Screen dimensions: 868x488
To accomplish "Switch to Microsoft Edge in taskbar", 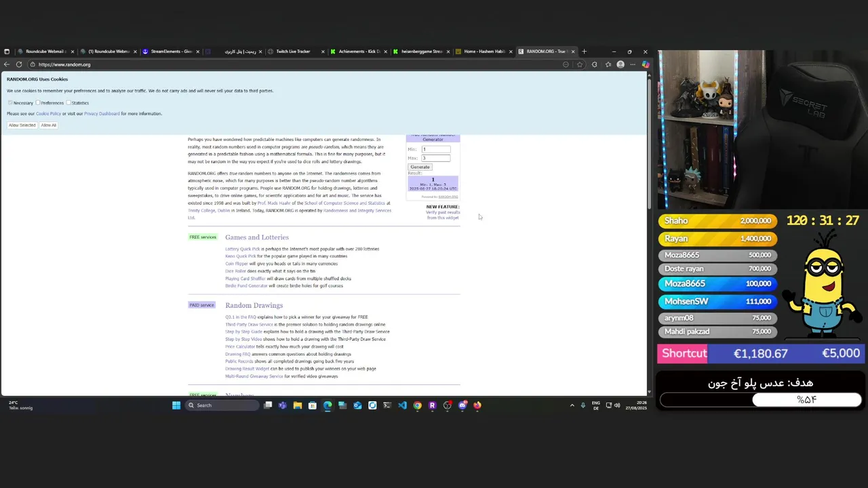I will [328, 405].
